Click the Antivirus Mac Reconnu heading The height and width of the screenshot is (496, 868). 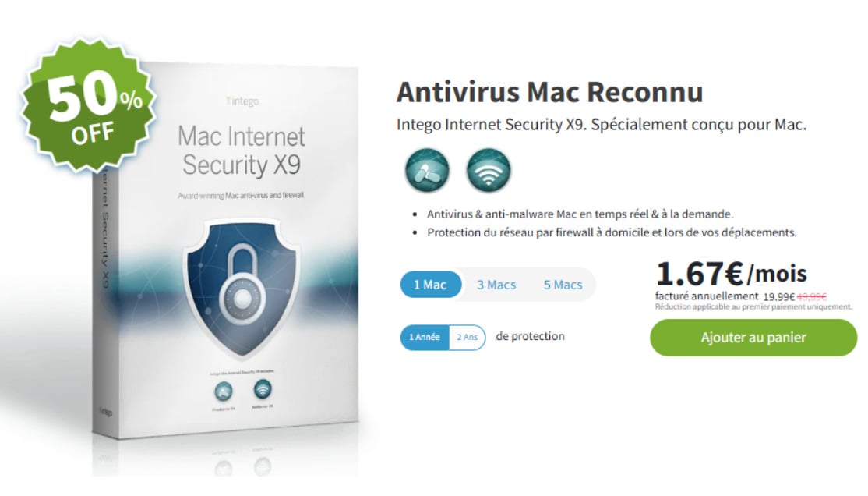coord(549,92)
